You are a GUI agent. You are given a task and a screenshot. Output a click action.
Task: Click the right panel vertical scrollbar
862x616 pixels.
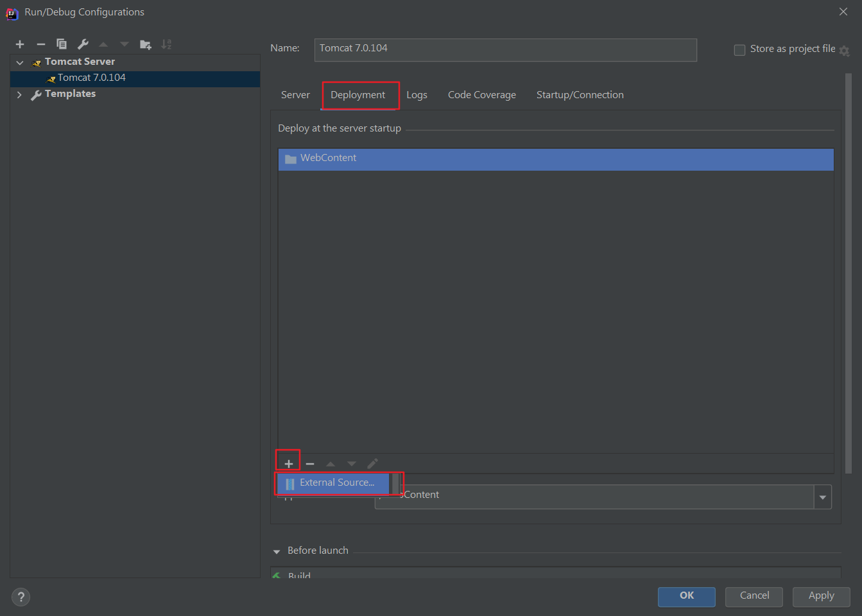tap(849, 273)
